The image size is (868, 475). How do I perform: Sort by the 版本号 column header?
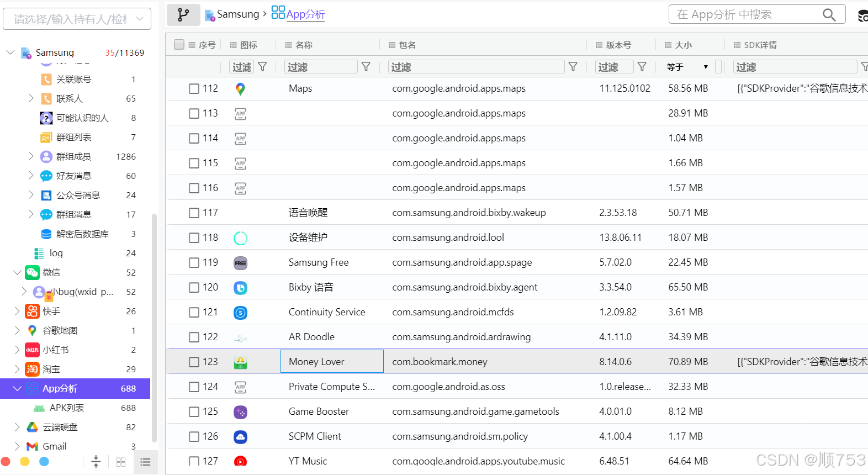618,45
